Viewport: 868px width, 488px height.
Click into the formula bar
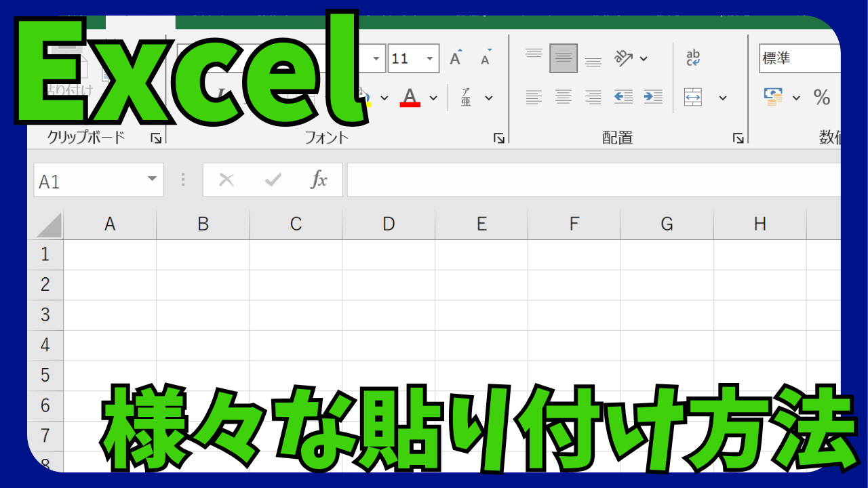point(594,180)
